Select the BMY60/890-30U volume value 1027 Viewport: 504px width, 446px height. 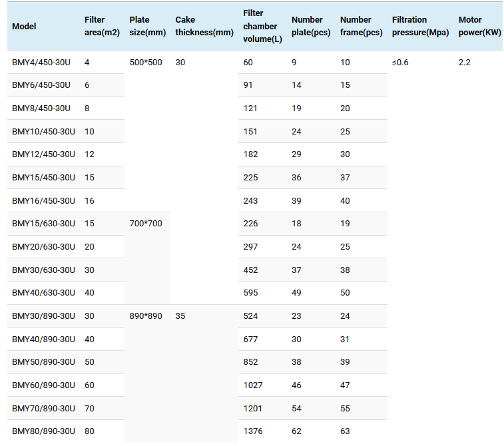pos(253,385)
